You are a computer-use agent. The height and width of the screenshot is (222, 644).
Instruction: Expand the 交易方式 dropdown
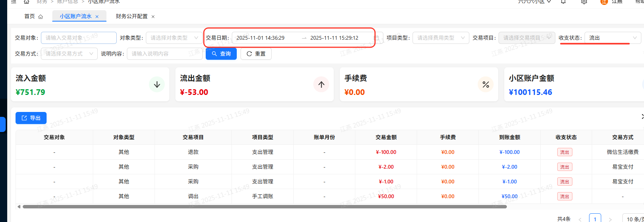click(x=69, y=54)
